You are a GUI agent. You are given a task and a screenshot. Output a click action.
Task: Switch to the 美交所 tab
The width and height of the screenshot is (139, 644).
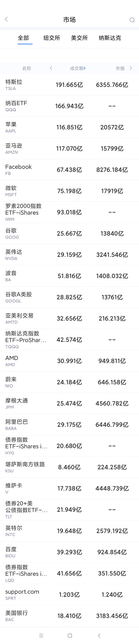pos(79,38)
